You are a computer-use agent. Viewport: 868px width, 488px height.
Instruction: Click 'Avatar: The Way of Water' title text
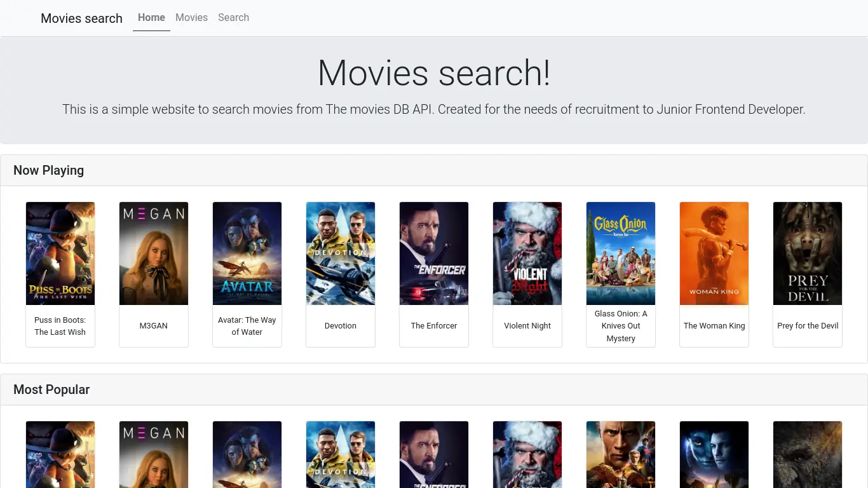coord(247,326)
